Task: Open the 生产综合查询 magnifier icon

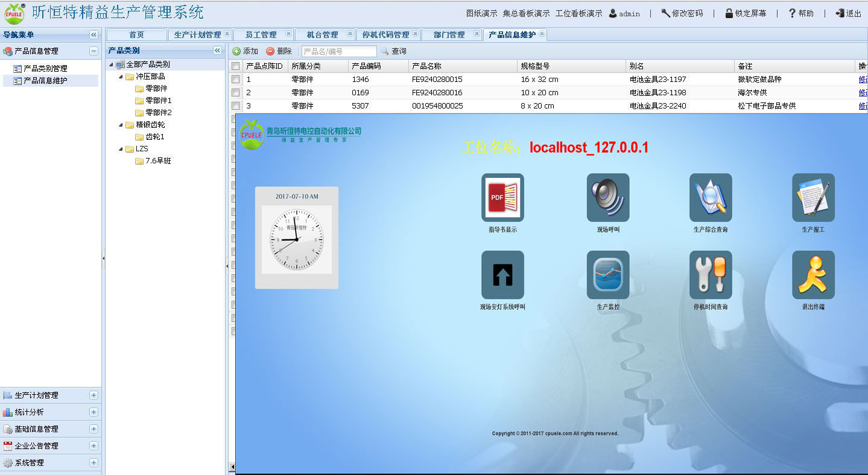Action: (x=711, y=198)
